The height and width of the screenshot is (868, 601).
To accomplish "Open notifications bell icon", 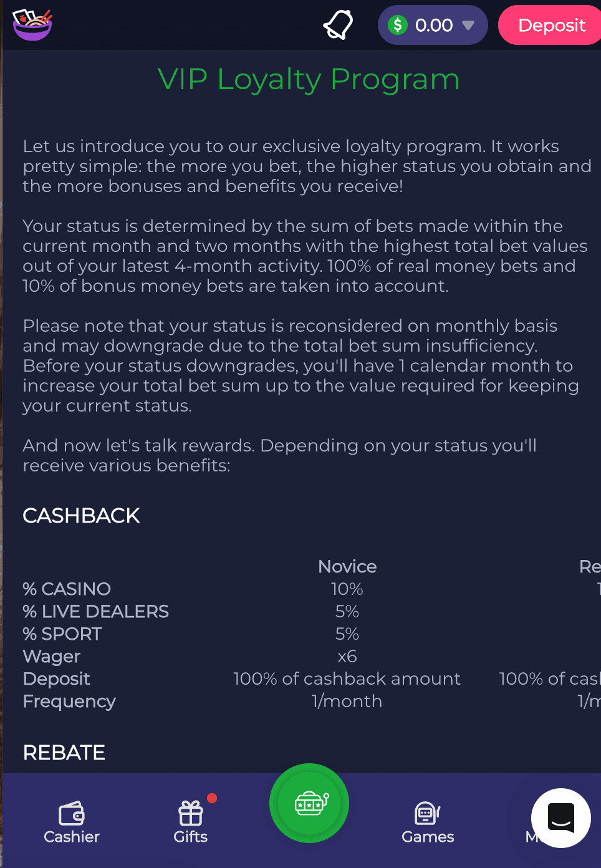I will point(338,25).
